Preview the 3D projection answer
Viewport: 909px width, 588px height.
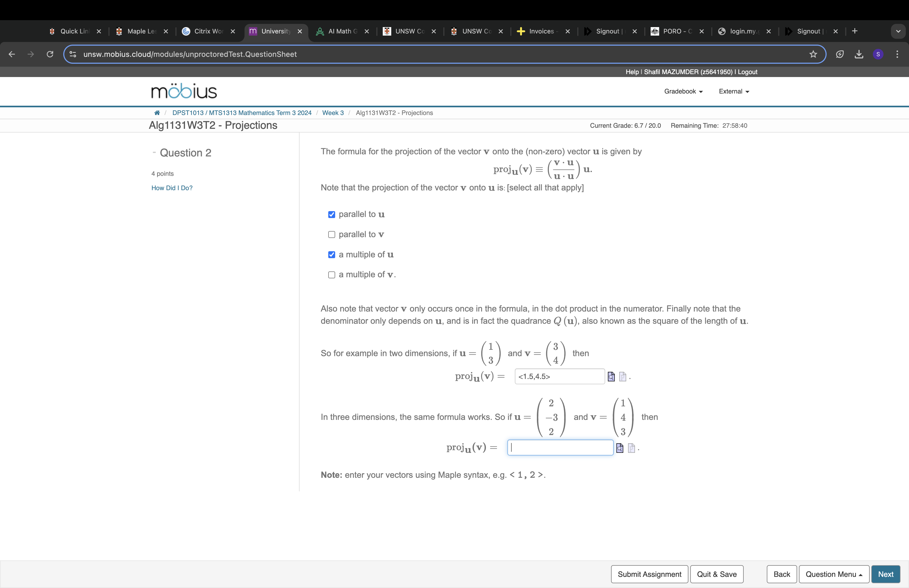coord(620,448)
